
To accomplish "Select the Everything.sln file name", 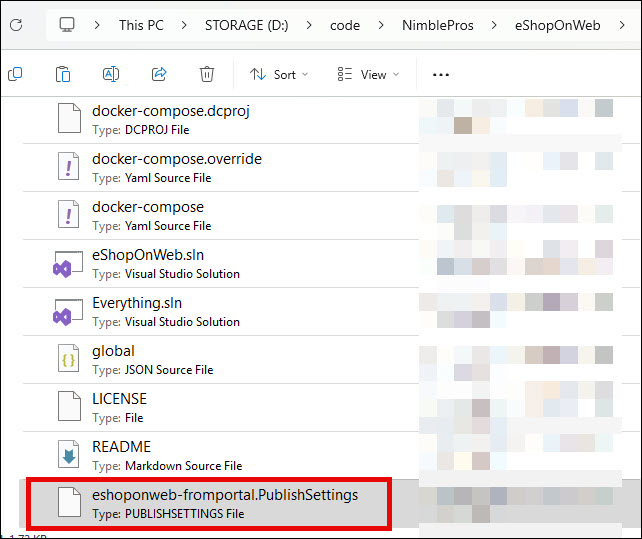I will pyautogui.click(x=137, y=303).
